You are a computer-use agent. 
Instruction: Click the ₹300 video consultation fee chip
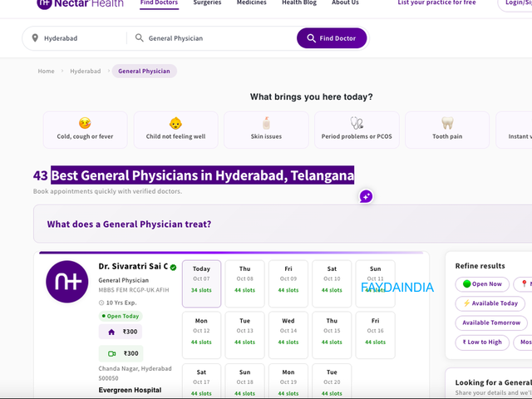coord(121,353)
